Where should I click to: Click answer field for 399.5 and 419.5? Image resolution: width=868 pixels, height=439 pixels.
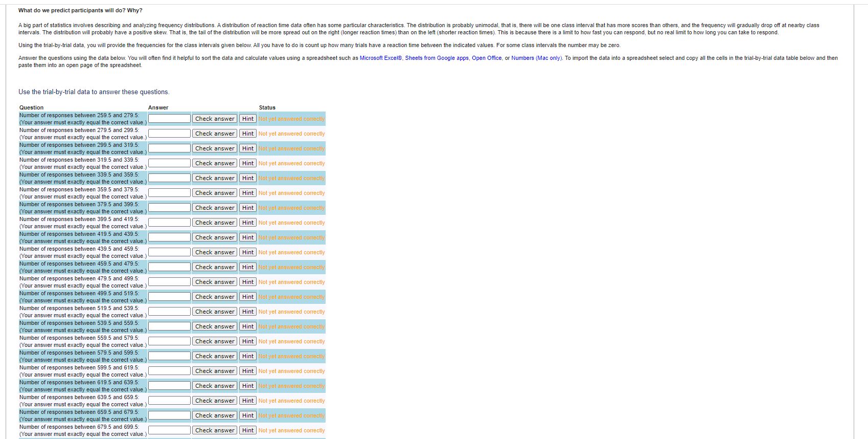point(170,222)
